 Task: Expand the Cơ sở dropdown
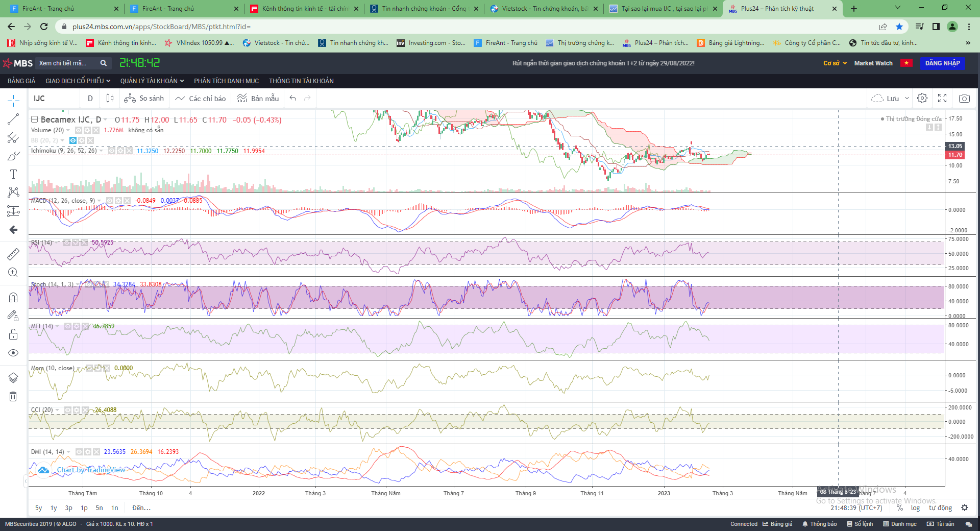click(835, 63)
